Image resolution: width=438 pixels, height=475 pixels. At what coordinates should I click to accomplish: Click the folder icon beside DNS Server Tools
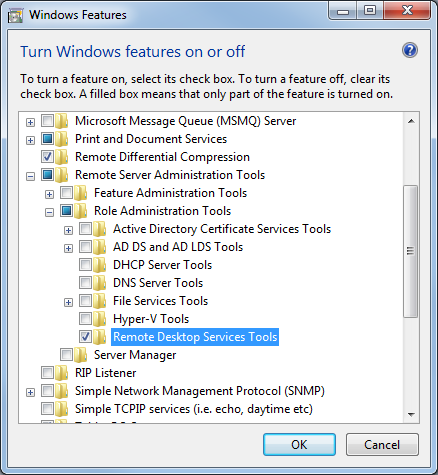click(x=99, y=283)
